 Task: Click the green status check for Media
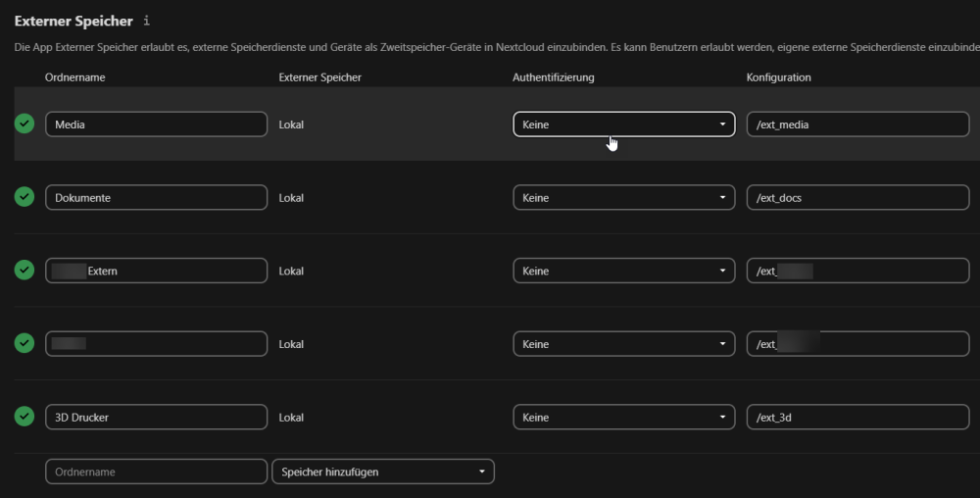pos(24,124)
